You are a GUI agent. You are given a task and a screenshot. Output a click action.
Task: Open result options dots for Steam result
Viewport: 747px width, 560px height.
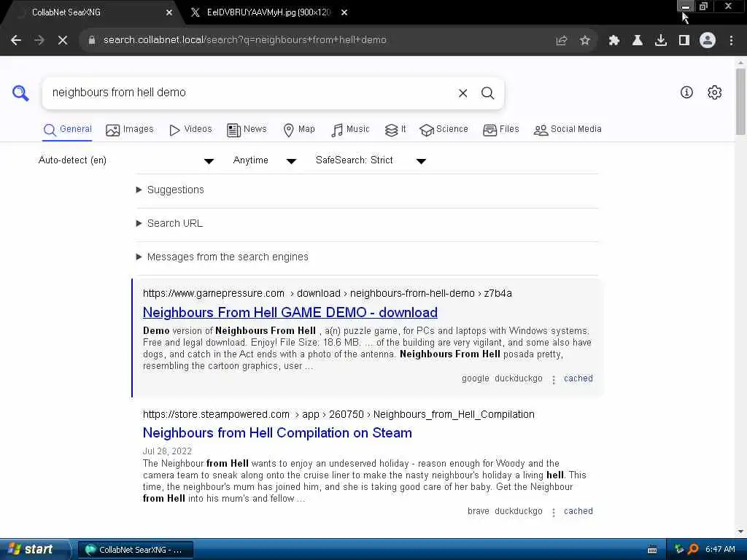pos(554,513)
